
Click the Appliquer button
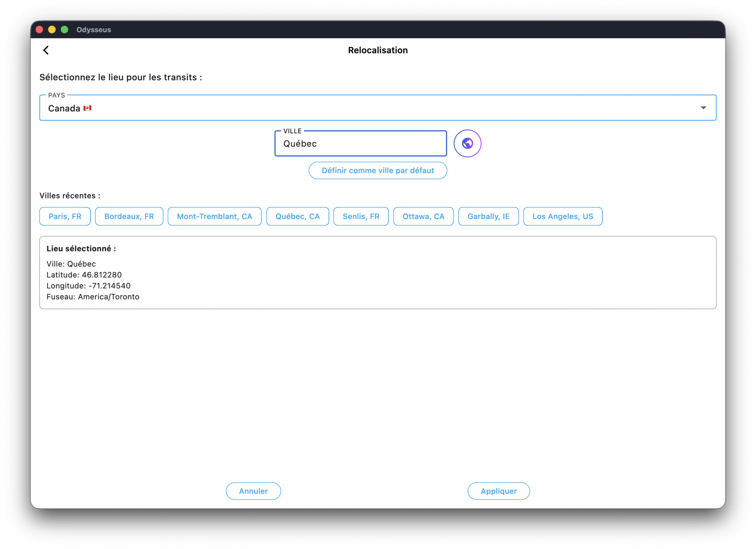[x=498, y=491]
